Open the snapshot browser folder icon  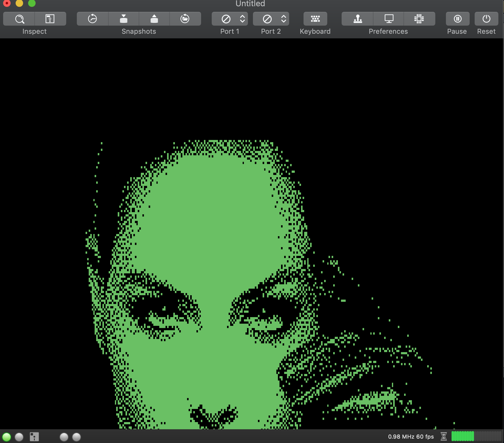pyautogui.click(x=185, y=19)
